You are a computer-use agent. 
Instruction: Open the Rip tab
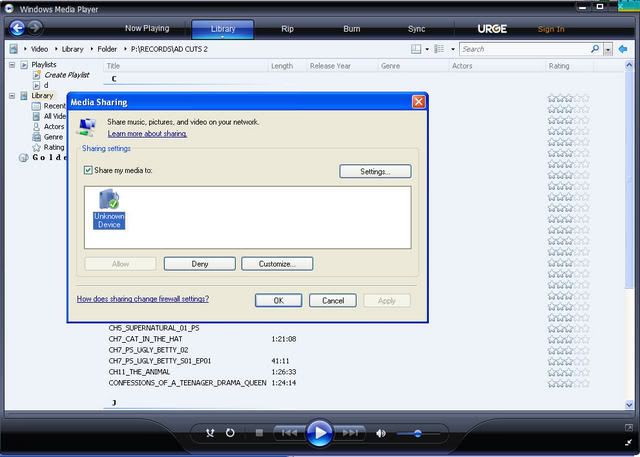click(x=287, y=29)
